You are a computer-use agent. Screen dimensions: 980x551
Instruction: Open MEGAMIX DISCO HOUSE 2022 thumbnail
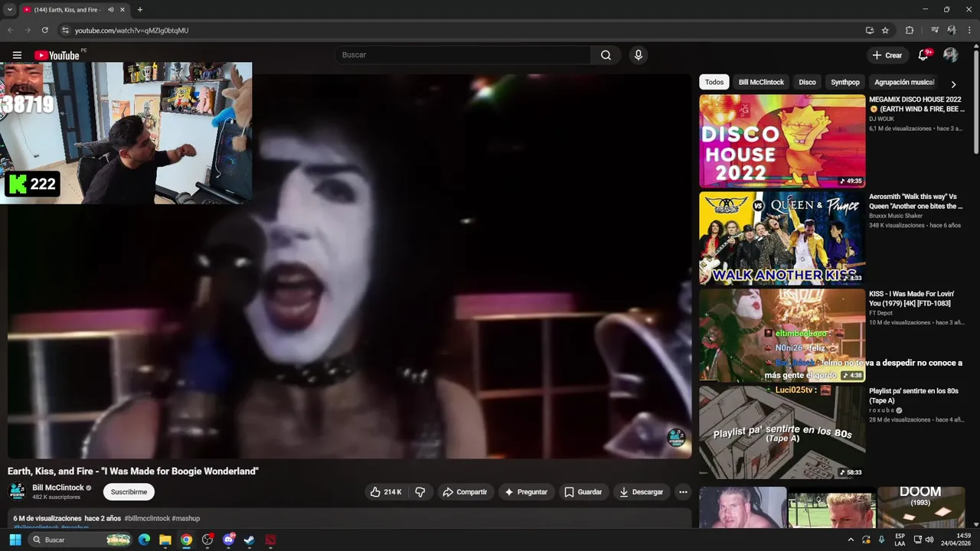[x=782, y=141]
